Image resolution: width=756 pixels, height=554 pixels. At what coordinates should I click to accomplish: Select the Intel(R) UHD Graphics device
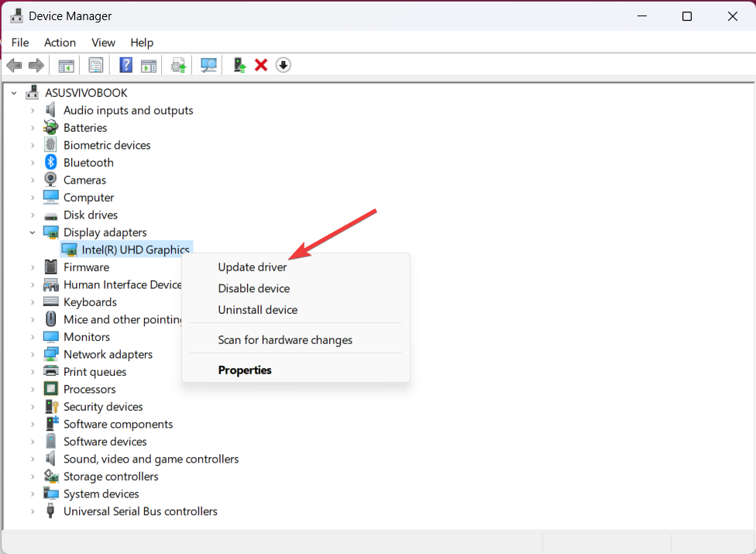pos(134,249)
